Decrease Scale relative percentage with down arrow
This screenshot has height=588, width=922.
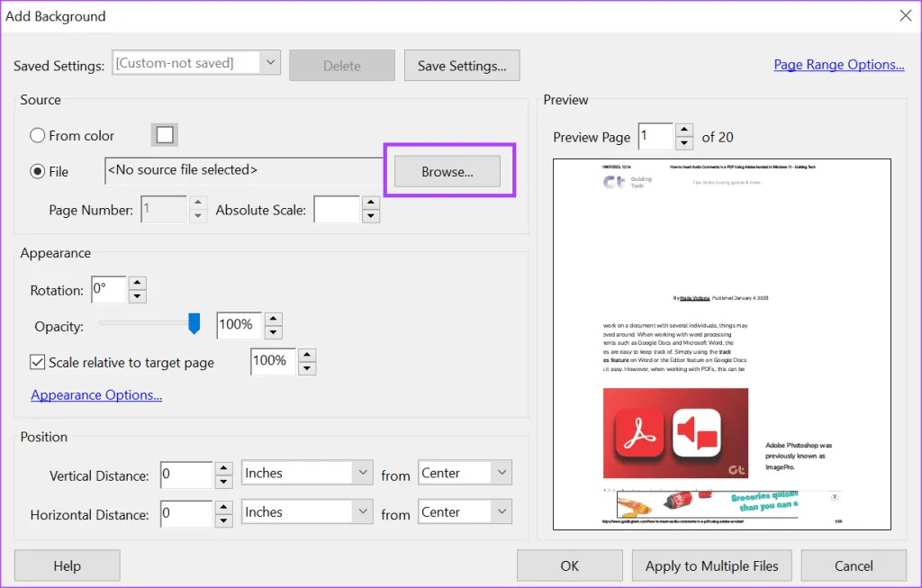point(307,367)
